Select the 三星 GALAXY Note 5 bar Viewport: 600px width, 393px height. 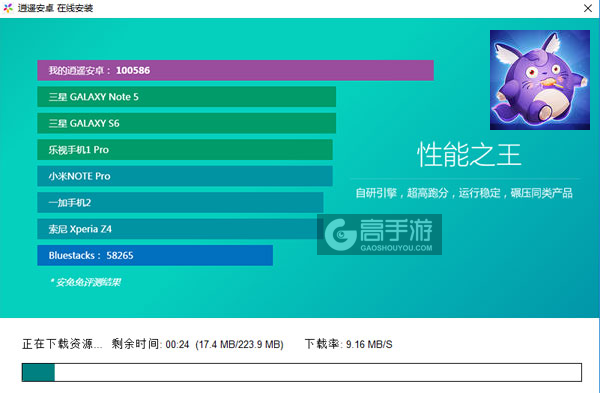[186, 97]
